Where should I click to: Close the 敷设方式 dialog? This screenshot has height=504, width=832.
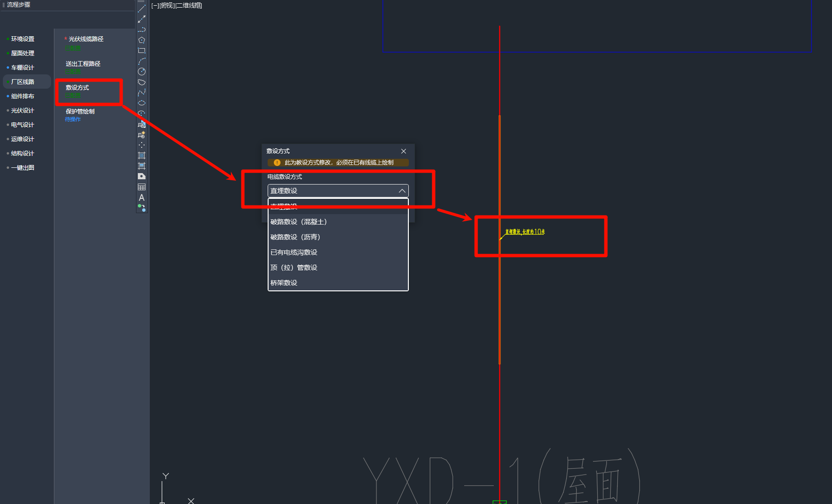click(404, 151)
